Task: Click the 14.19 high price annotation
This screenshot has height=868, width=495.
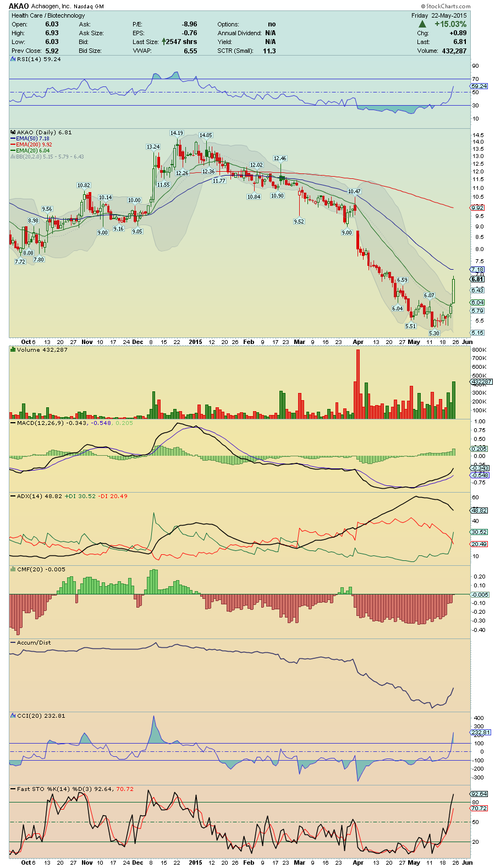Action: [x=177, y=133]
